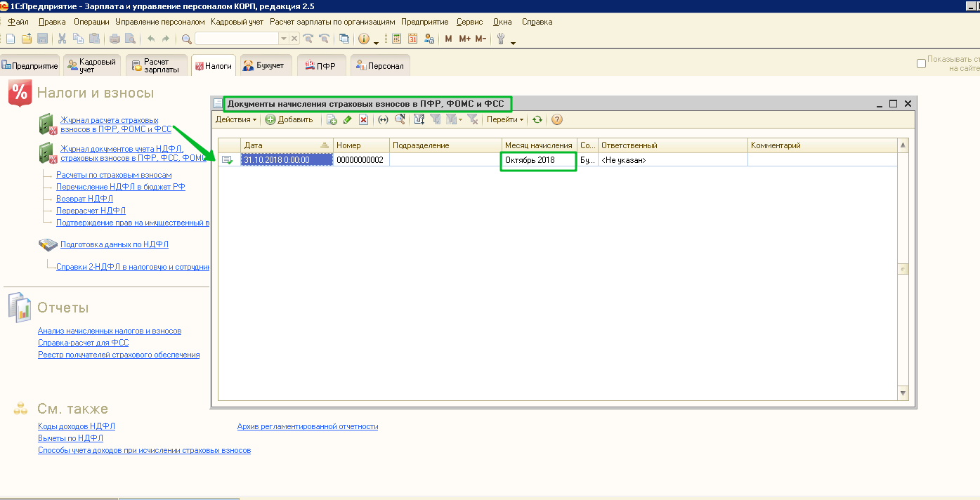Screen dimensions: 980x500
Task: Click the Find magnifier icon in main toolbar
Action: click(x=186, y=39)
